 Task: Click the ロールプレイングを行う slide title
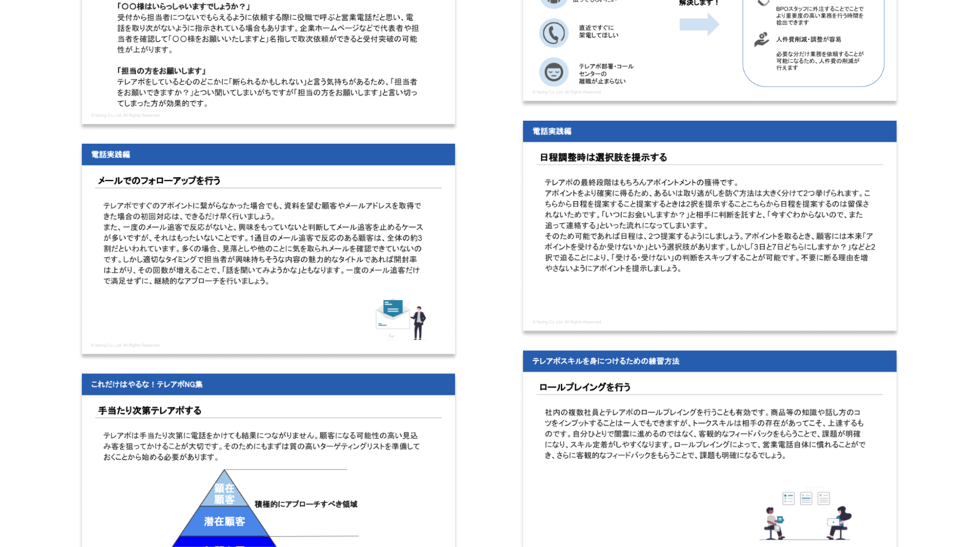click(x=584, y=388)
